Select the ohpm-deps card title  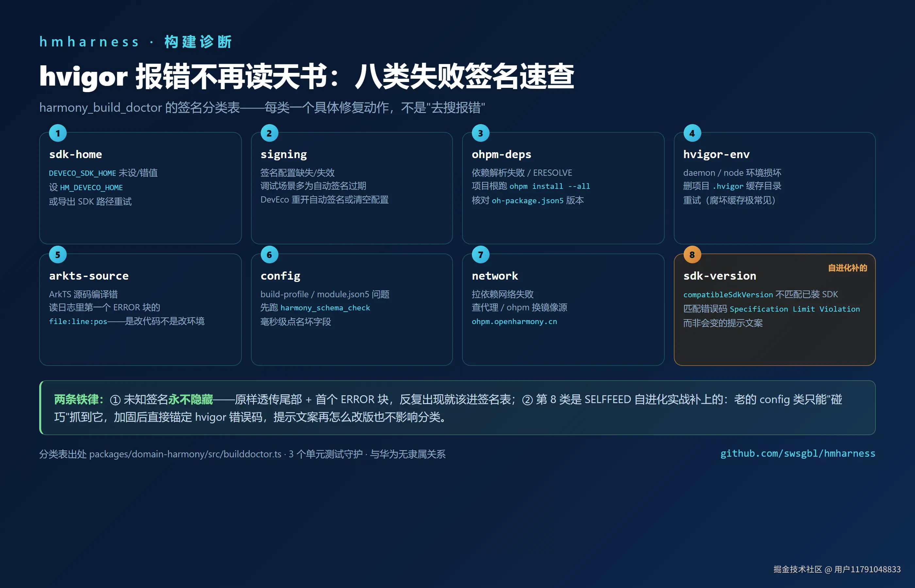point(501,154)
